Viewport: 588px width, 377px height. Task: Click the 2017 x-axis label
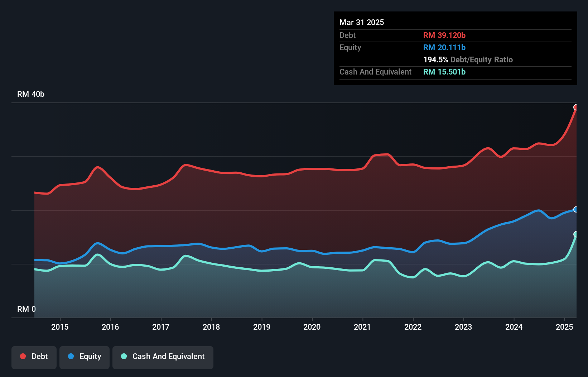click(x=161, y=327)
